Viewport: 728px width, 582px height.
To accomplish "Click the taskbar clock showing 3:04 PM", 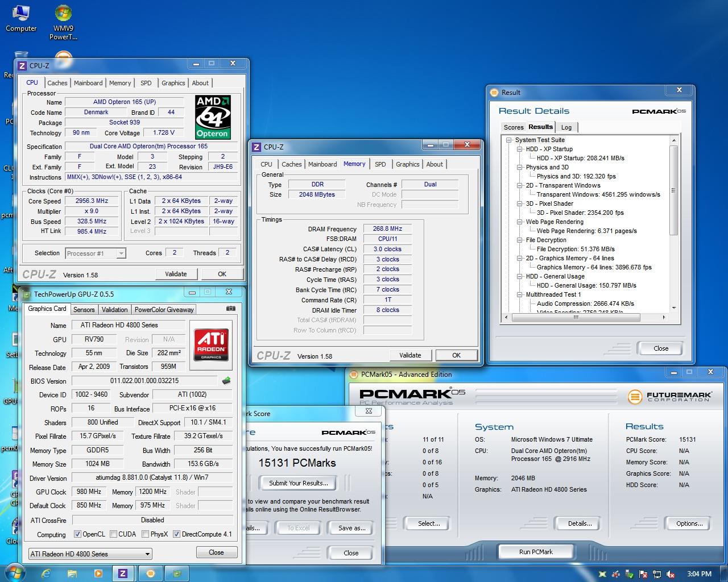I will tap(699, 574).
